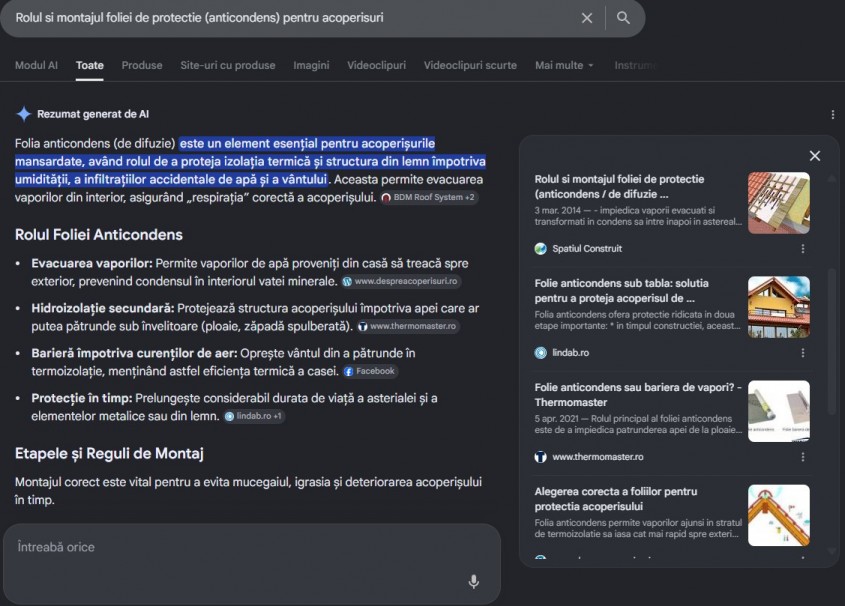Screen dimensions: 845x606
Task: Click the roof ridge diagram thumbnail
Action: [779, 515]
